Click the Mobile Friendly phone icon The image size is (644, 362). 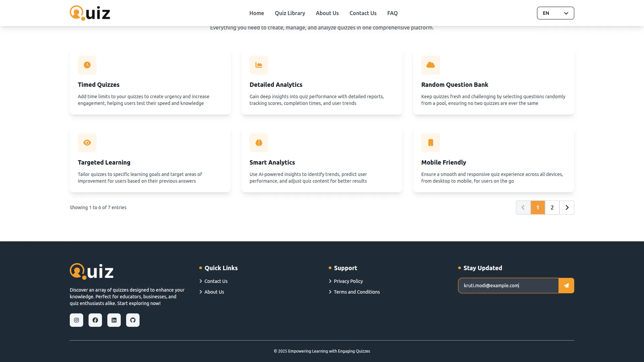click(431, 143)
